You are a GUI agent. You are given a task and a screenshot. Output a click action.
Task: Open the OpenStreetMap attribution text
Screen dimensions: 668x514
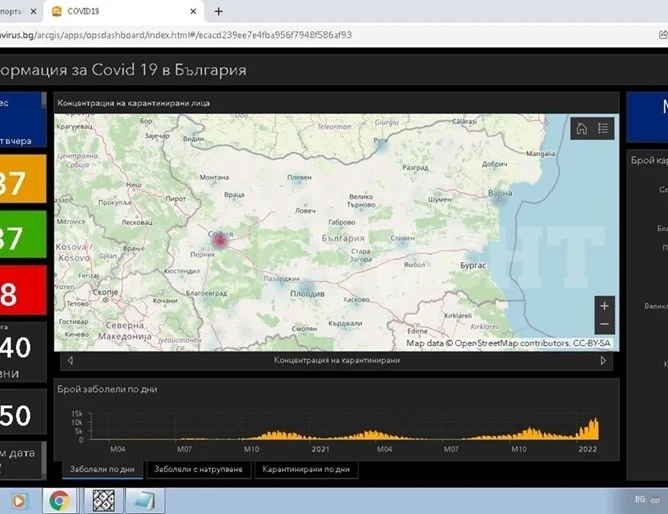pyautogui.click(x=508, y=343)
